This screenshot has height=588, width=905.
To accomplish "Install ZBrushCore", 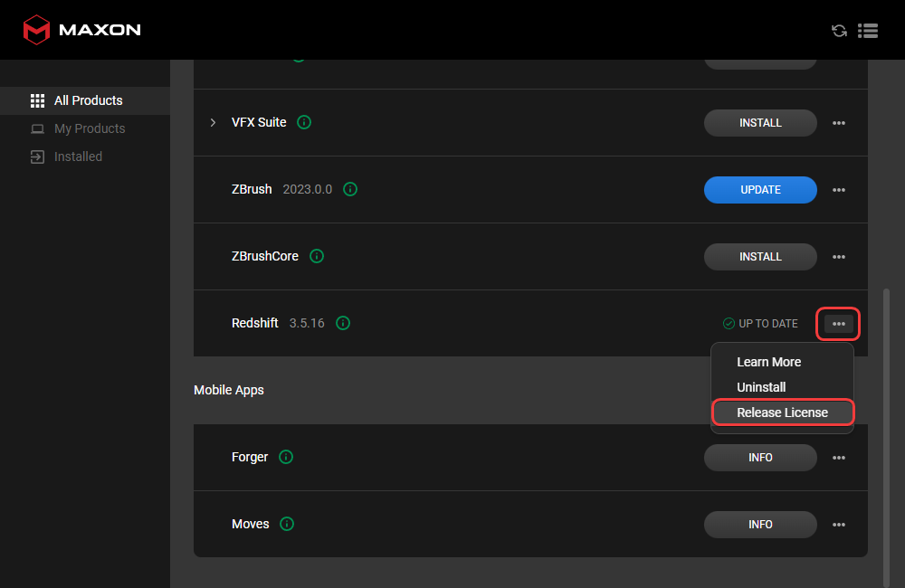I will coord(760,257).
